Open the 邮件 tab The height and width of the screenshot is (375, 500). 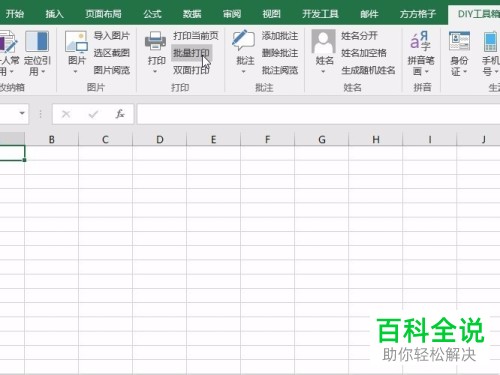(x=369, y=14)
